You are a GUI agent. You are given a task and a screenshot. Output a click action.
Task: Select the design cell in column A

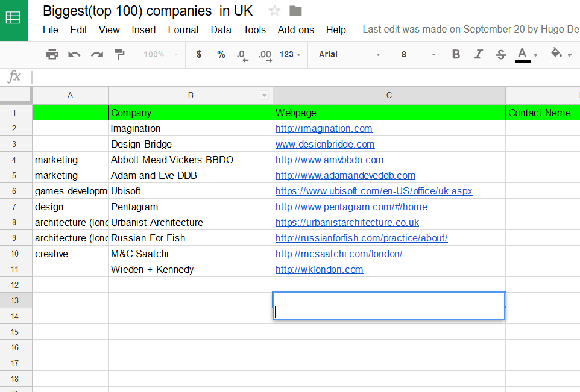pyautogui.click(x=71, y=207)
